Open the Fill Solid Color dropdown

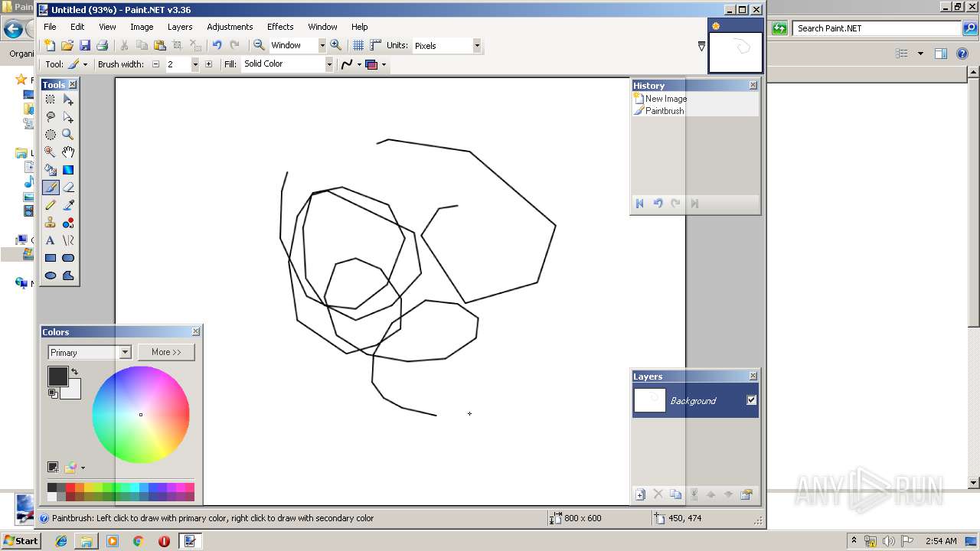click(x=329, y=64)
